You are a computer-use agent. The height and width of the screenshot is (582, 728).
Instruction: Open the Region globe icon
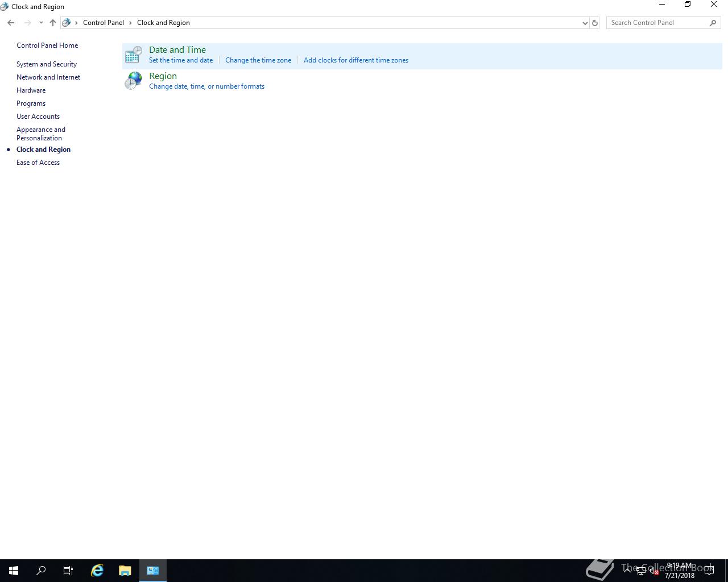(x=133, y=81)
